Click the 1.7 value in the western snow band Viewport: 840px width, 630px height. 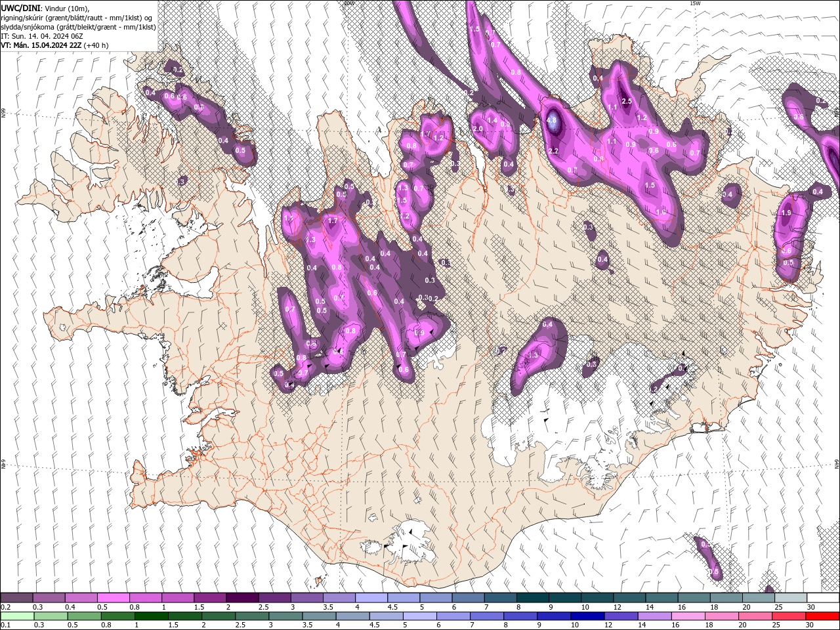333,221
